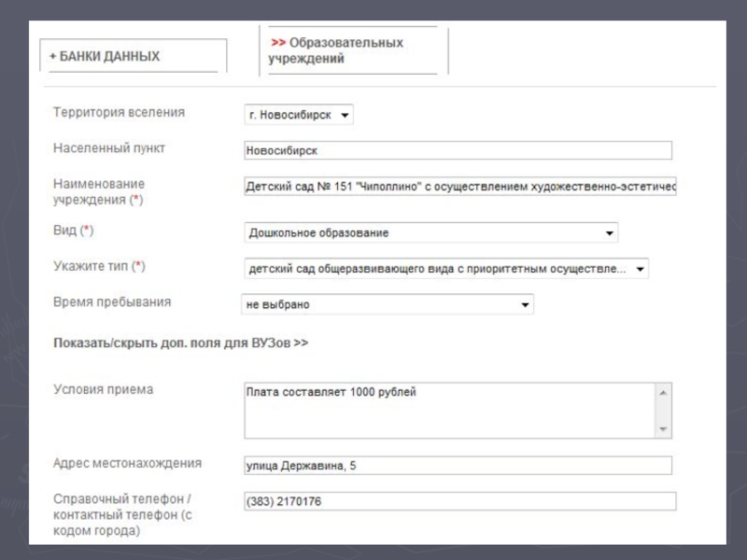Image resolution: width=747 pixels, height=560 pixels.
Task: Open the Территория вселения dropdown
Action: pos(298,116)
